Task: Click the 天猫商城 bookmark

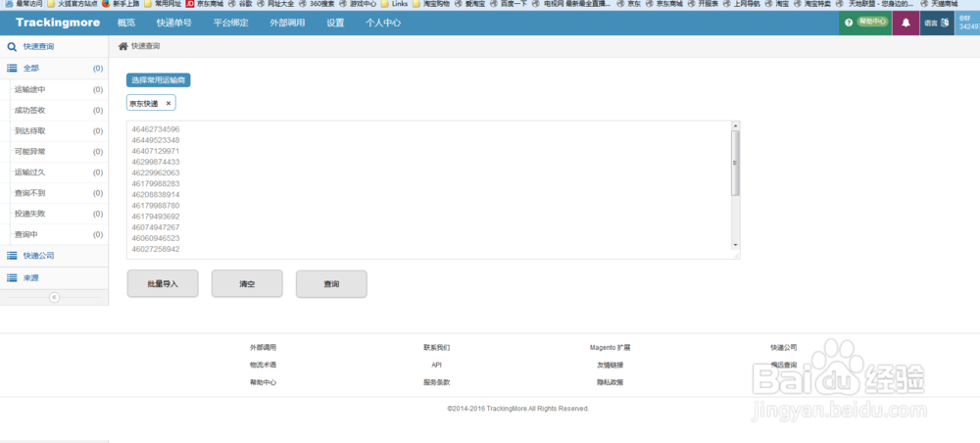Action: click(x=939, y=4)
